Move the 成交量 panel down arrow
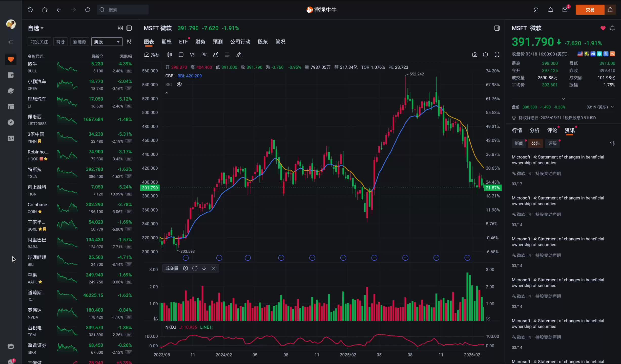 pyautogui.click(x=204, y=268)
